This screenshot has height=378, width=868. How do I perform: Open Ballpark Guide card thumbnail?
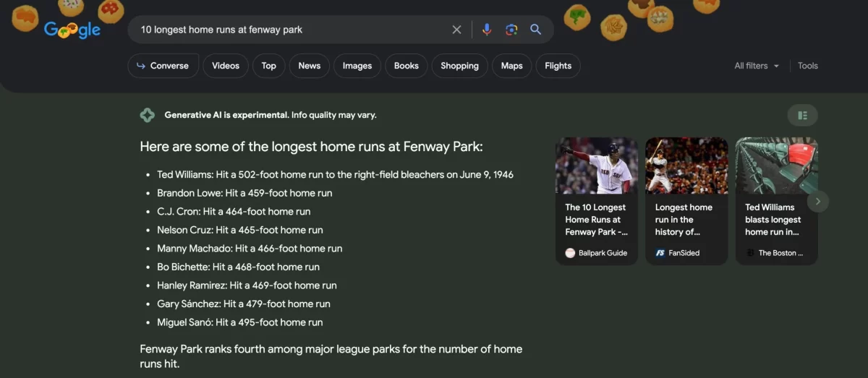pos(597,166)
